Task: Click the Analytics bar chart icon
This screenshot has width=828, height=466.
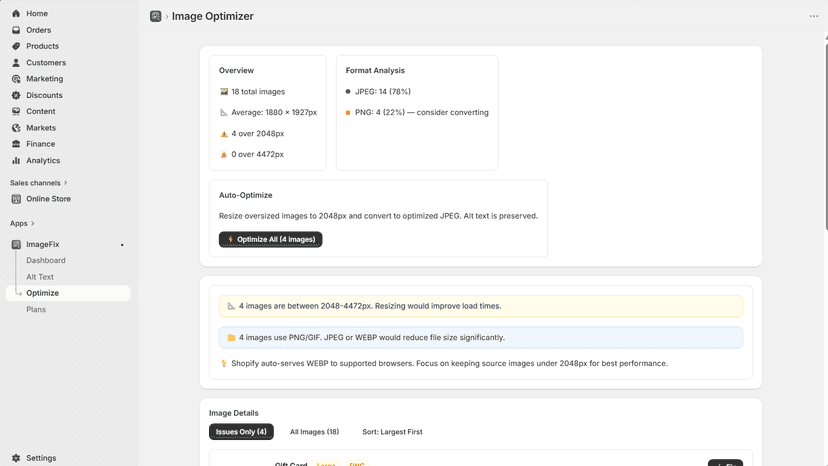Action: (16, 161)
